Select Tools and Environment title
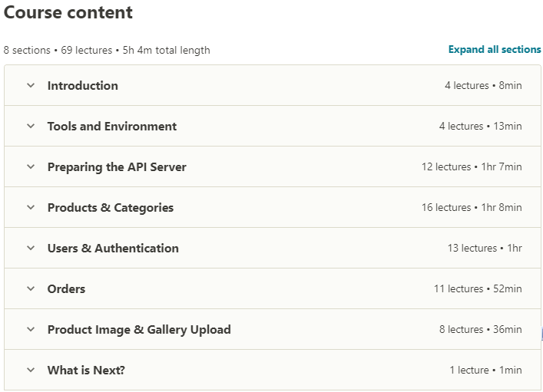 pyautogui.click(x=112, y=127)
